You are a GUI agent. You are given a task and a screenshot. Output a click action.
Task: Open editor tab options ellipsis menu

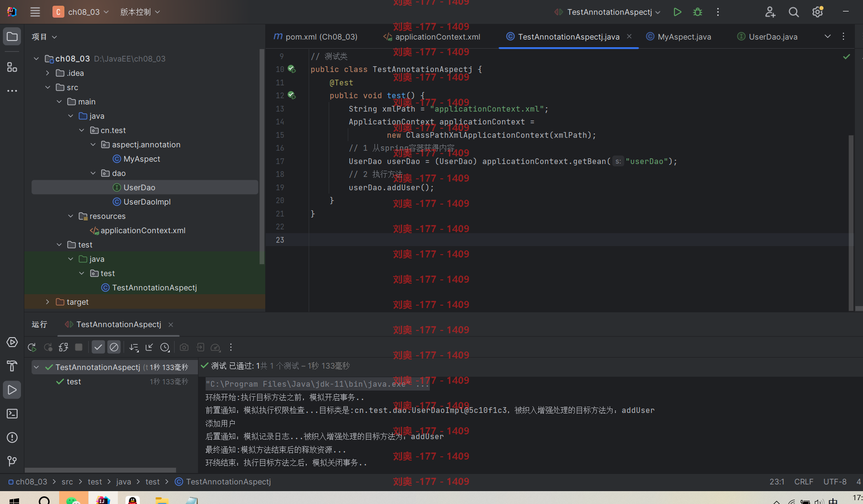tap(843, 37)
